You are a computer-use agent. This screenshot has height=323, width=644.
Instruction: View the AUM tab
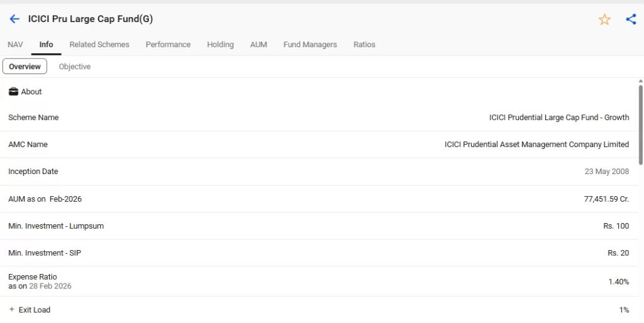click(258, 45)
